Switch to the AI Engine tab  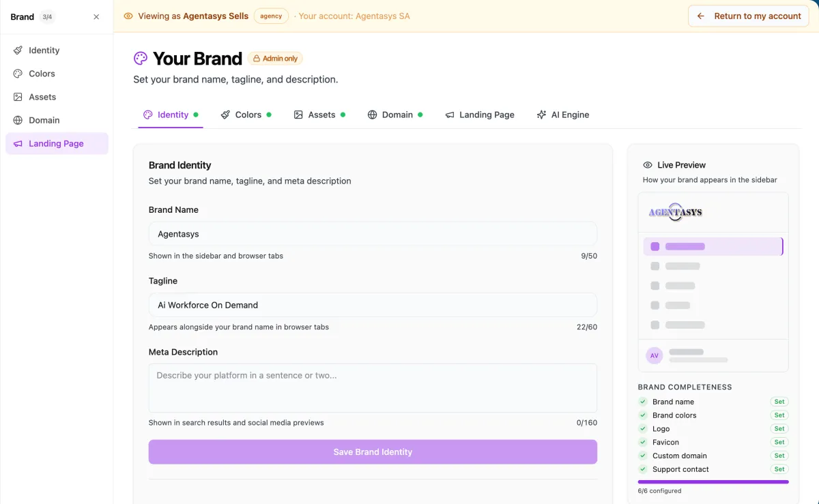(x=563, y=115)
